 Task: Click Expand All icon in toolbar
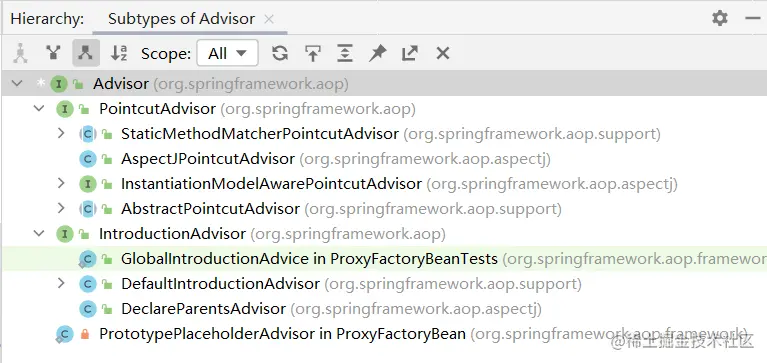(x=345, y=53)
